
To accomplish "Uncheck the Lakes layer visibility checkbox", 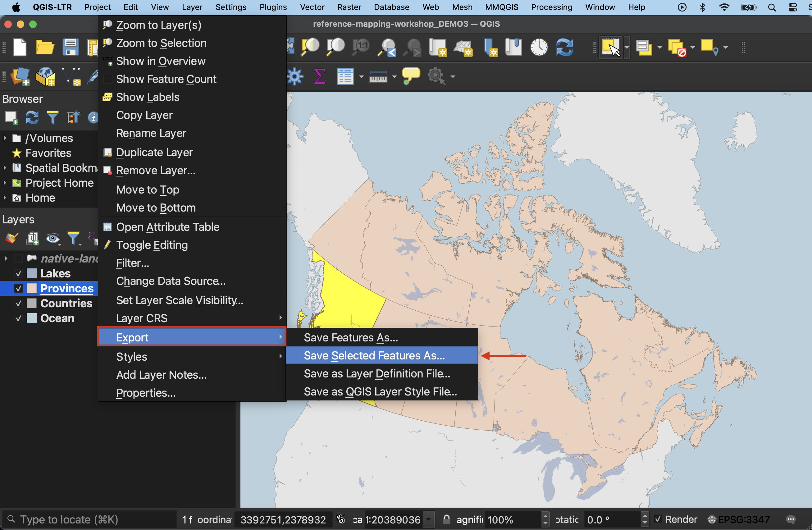I will (x=18, y=273).
